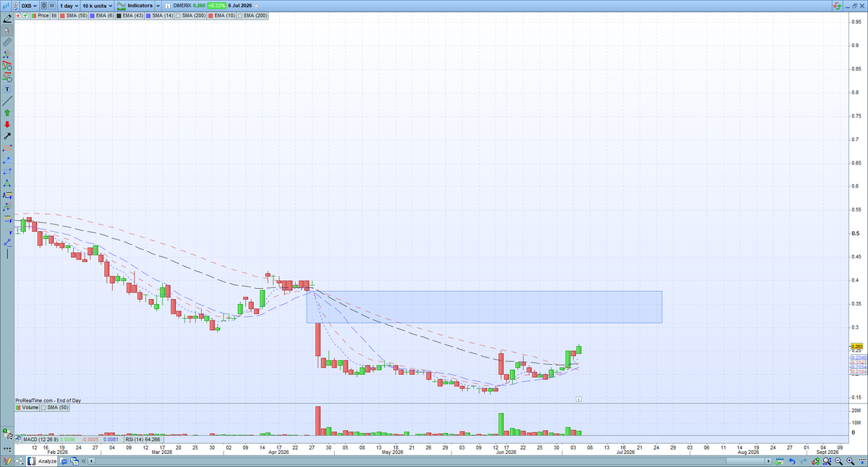The height and width of the screenshot is (467, 868).
Task: Switch to daily view with D button
Action: tap(43, 6)
